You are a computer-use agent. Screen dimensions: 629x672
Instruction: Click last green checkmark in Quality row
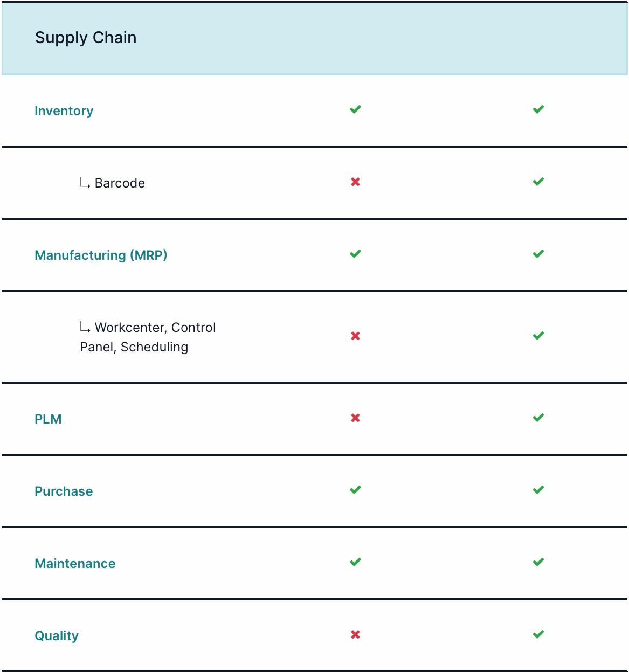[x=538, y=634]
